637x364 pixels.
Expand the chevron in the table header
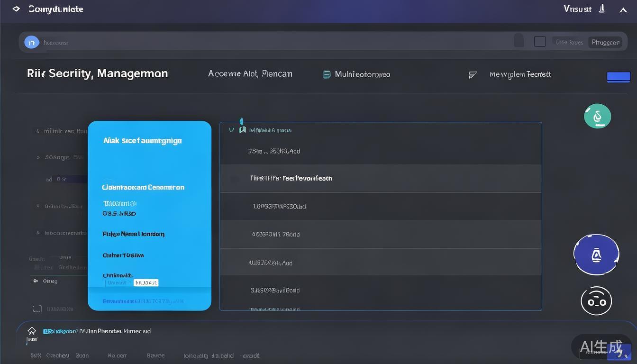[x=231, y=130]
